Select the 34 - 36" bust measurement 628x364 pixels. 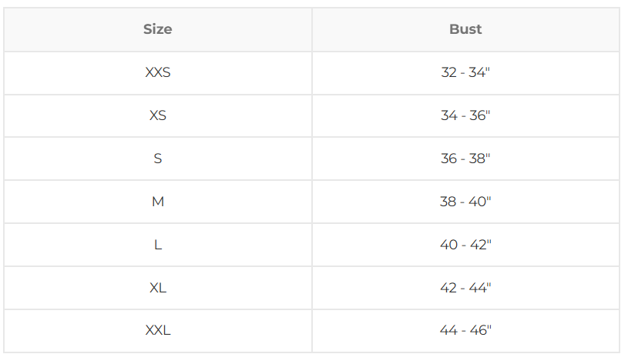pyautogui.click(x=465, y=115)
